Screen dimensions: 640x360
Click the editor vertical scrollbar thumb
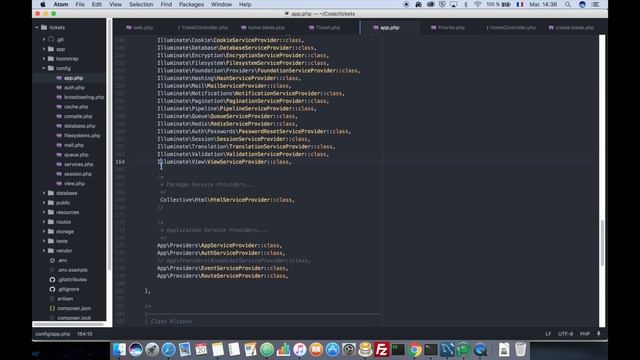(x=602, y=242)
